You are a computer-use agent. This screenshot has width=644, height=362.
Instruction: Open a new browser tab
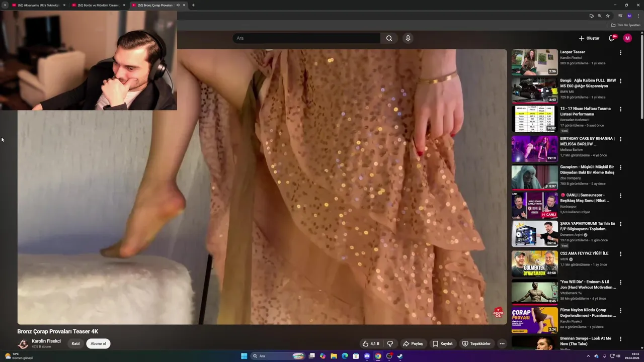(193, 5)
